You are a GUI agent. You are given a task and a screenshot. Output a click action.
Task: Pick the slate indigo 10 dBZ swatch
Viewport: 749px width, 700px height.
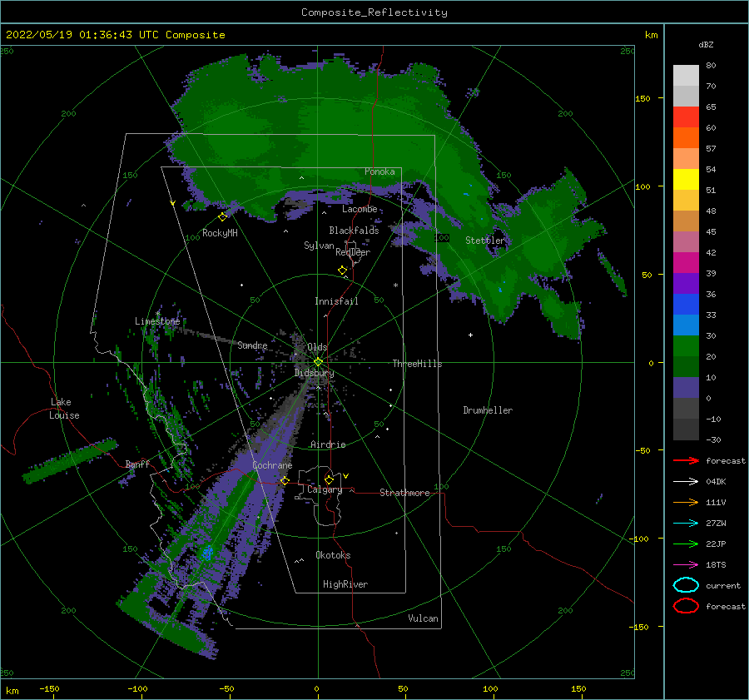tap(686, 388)
